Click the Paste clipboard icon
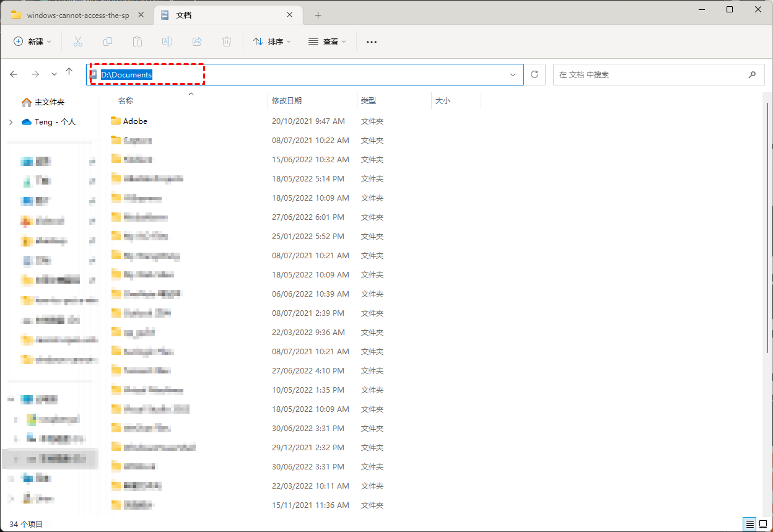Viewport: 773px width, 532px height. coord(138,41)
